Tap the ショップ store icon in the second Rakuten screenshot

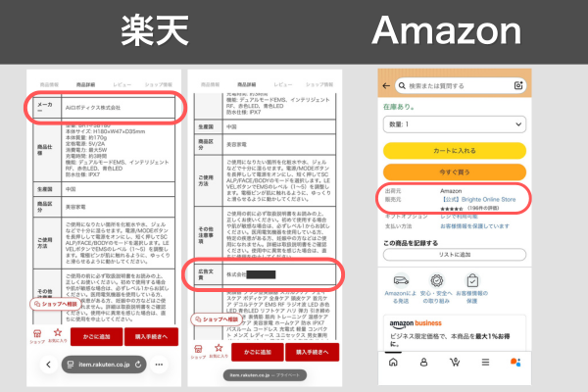[x=198, y=349]
